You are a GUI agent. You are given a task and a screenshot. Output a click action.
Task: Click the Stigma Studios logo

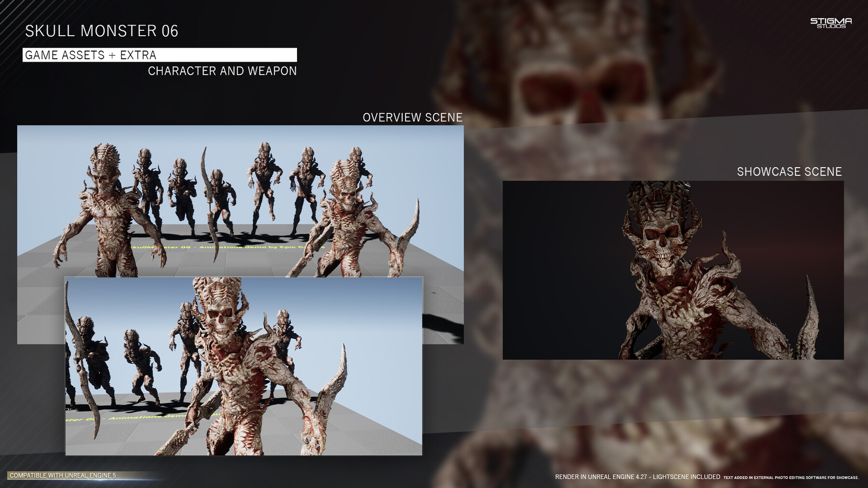pyautogui.click(x=831, y=22)
